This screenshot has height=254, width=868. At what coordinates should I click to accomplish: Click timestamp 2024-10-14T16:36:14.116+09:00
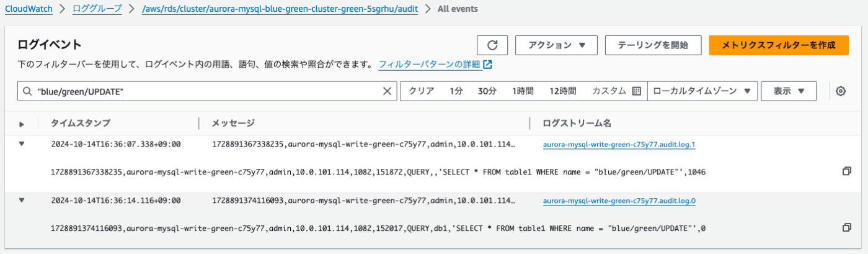coord(115,201)
